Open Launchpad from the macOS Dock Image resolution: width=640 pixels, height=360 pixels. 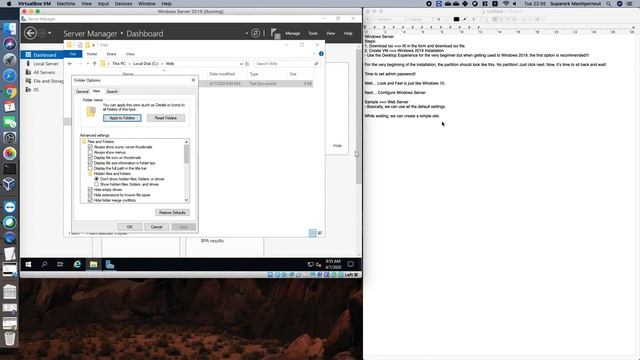coord(10,60)
